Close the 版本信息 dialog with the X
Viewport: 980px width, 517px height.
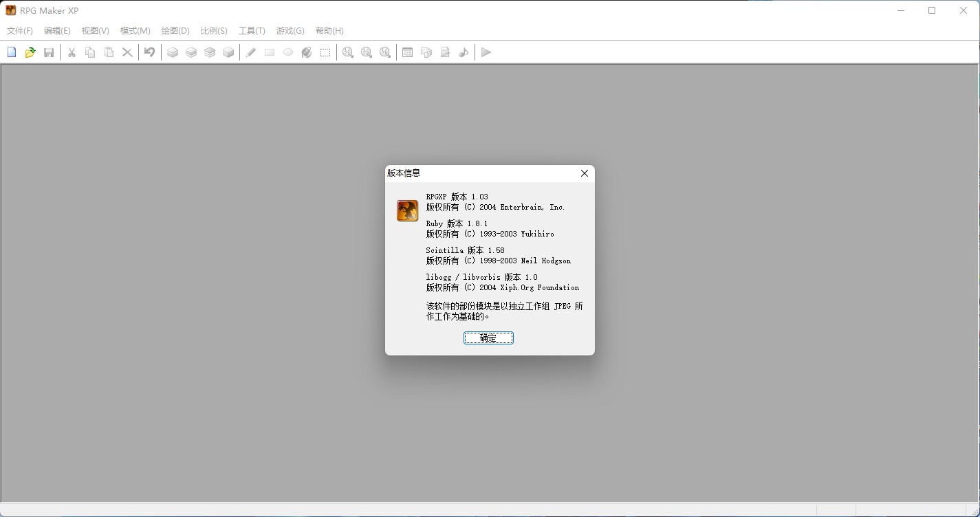pyautogui.click(x=585, y=173)
